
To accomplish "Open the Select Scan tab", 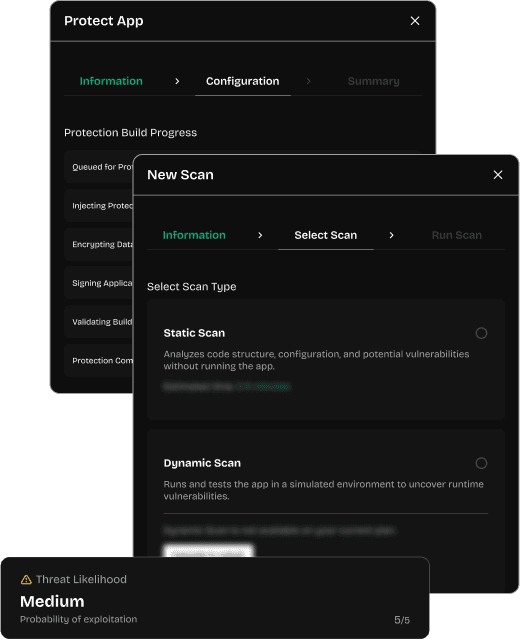I will (x=326, y=235).
